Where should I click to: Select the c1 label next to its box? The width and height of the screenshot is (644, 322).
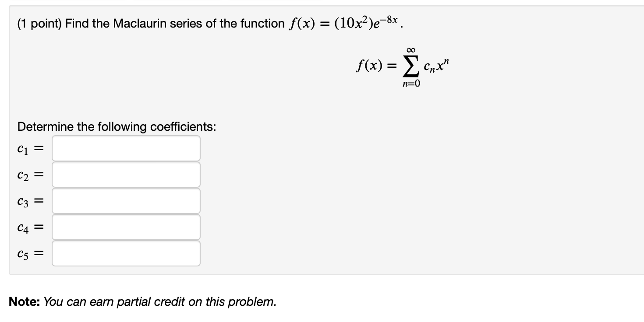[22, 149]
